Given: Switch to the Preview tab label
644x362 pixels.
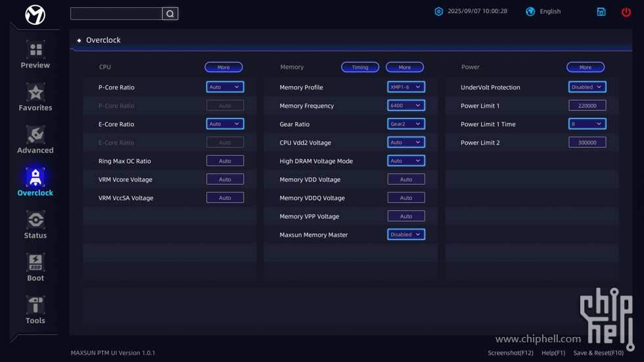Looking at the screenshot, I should click(x=35, y=65).
